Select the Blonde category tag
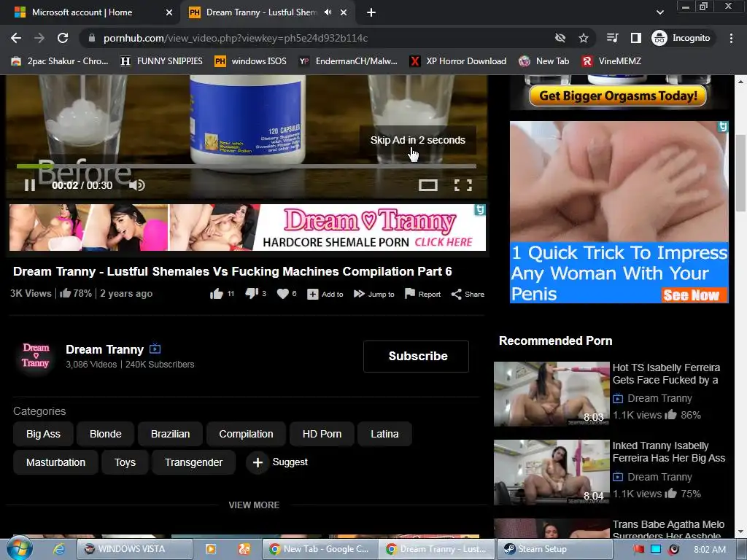 [106, 434]
